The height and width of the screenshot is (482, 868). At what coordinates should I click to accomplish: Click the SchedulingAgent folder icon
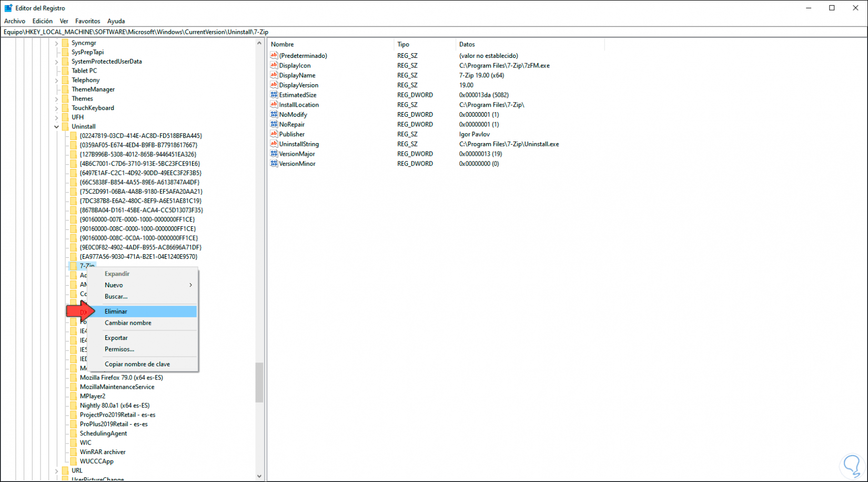pos(74,434)
